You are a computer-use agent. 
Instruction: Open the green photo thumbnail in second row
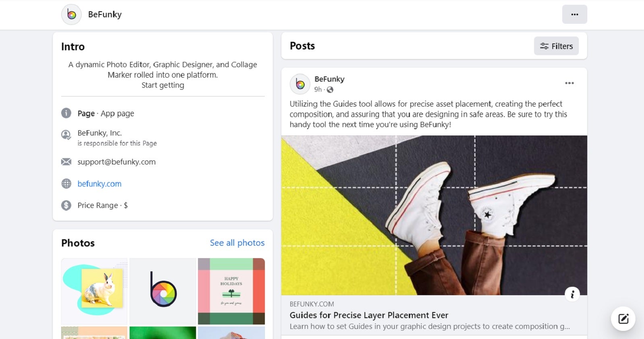pos(163,333)
